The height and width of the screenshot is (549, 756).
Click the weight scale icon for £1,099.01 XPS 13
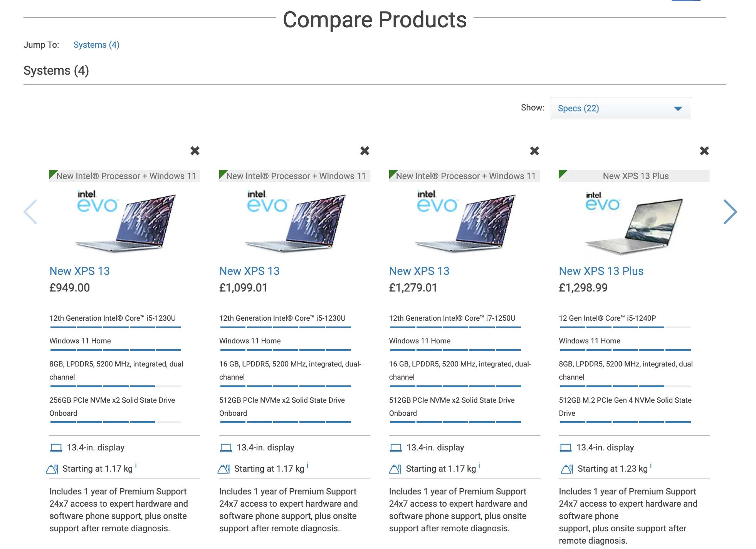click(224, 469)
